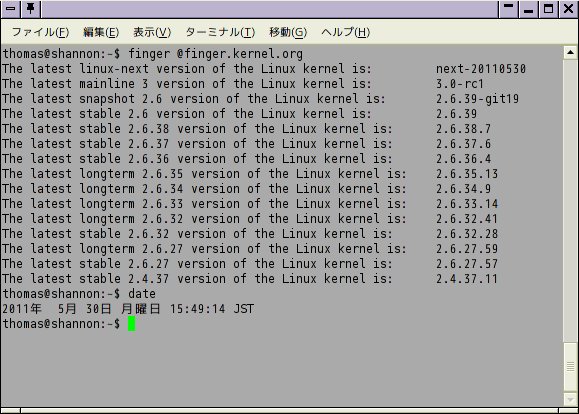Close the terminal window
Image resolution: width=579 pixels, height=414 pixels.
coord(569,9)
